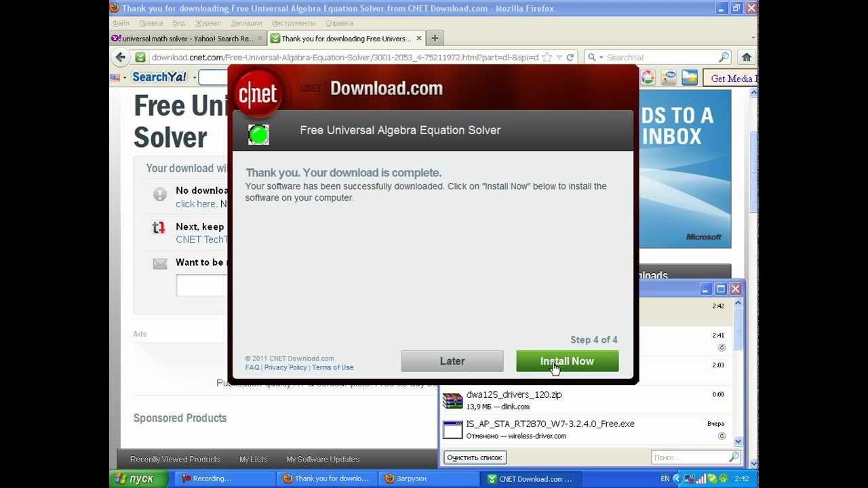Open the FAQ link in installer
Viewport: 868px width, 488px height.
click(252, 367)
